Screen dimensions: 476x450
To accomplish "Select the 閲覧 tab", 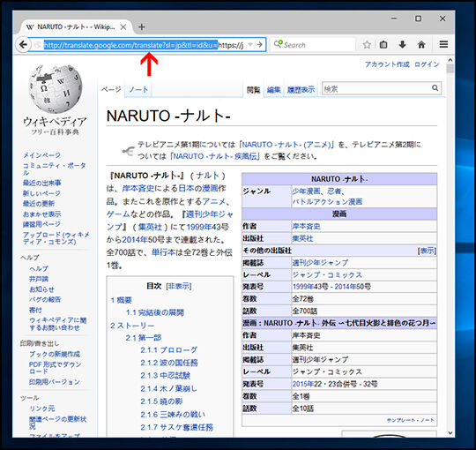I will 254,90.
